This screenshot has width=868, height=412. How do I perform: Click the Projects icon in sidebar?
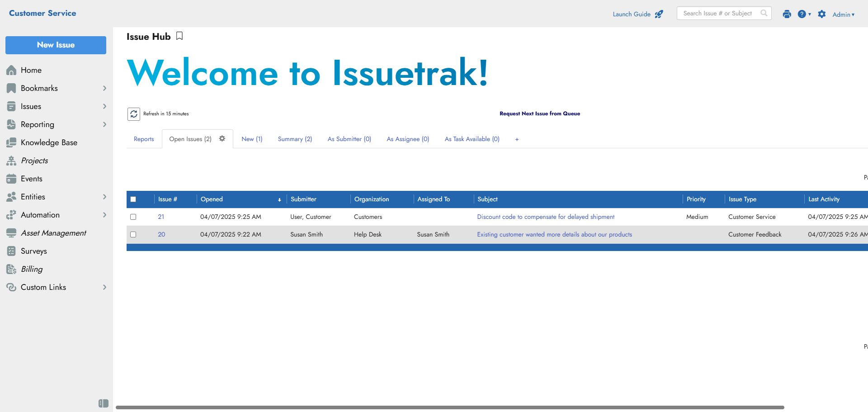[11, 161]
